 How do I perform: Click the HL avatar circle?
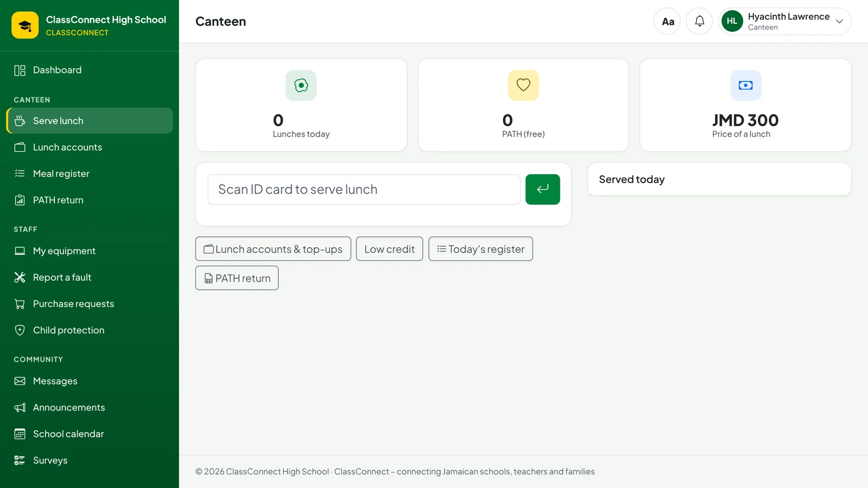(732, 21)
